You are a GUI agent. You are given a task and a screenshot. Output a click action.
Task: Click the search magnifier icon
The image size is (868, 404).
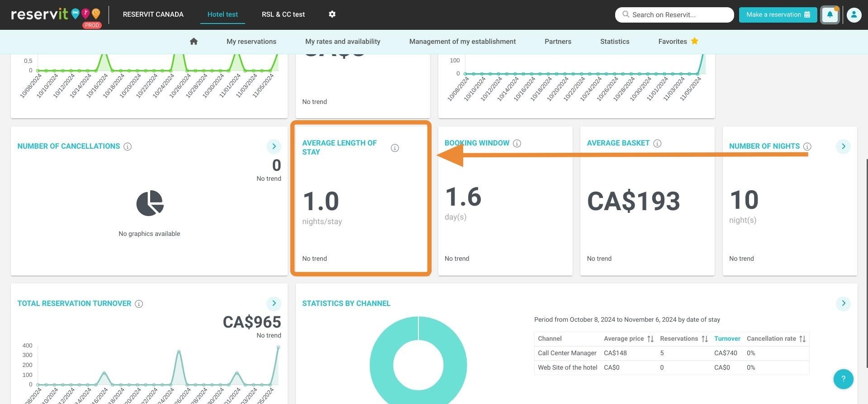tap(626, 14)
